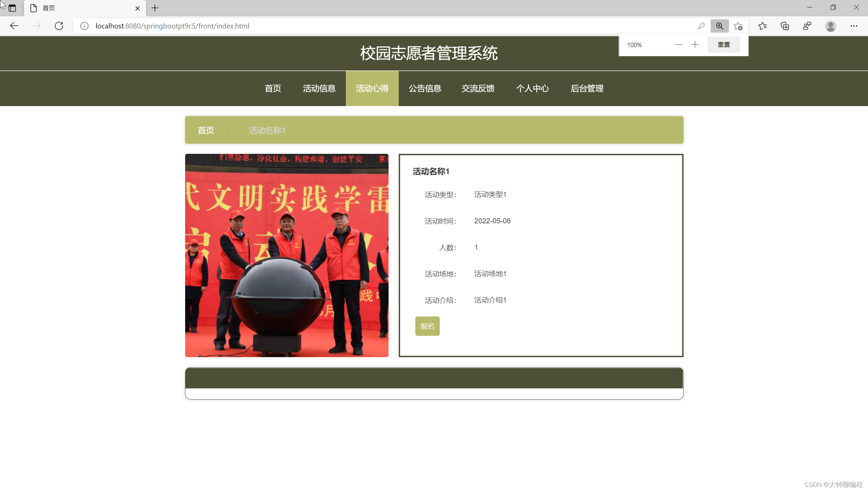Select the 个人中心 menu item

tap(532, 88)
